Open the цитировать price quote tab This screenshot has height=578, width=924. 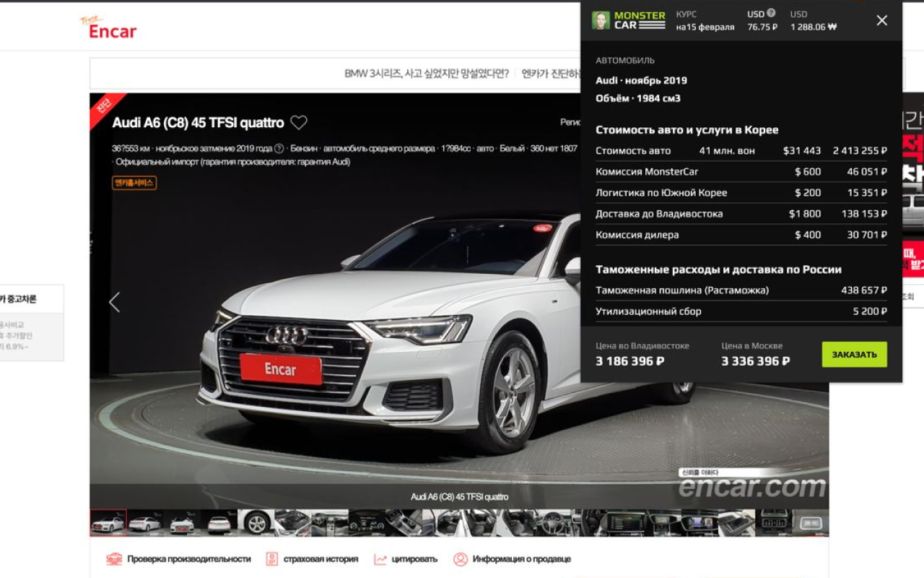(x=414, y=558)
